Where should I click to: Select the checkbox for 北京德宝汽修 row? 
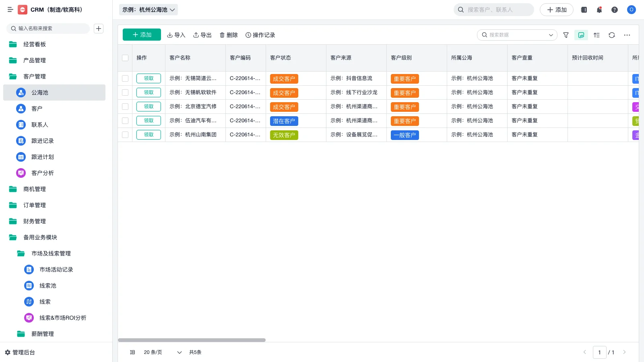(125, 107)
